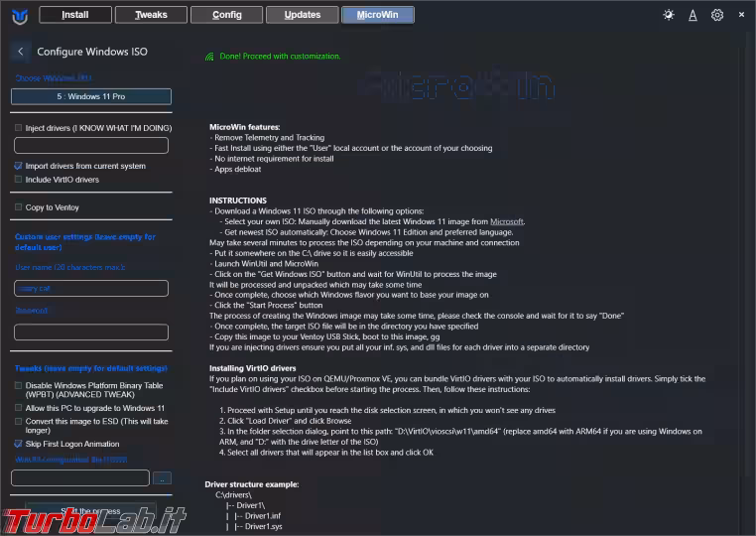Click the User name input field
This screenshot has width=756, height=536.
coord(91,288)
